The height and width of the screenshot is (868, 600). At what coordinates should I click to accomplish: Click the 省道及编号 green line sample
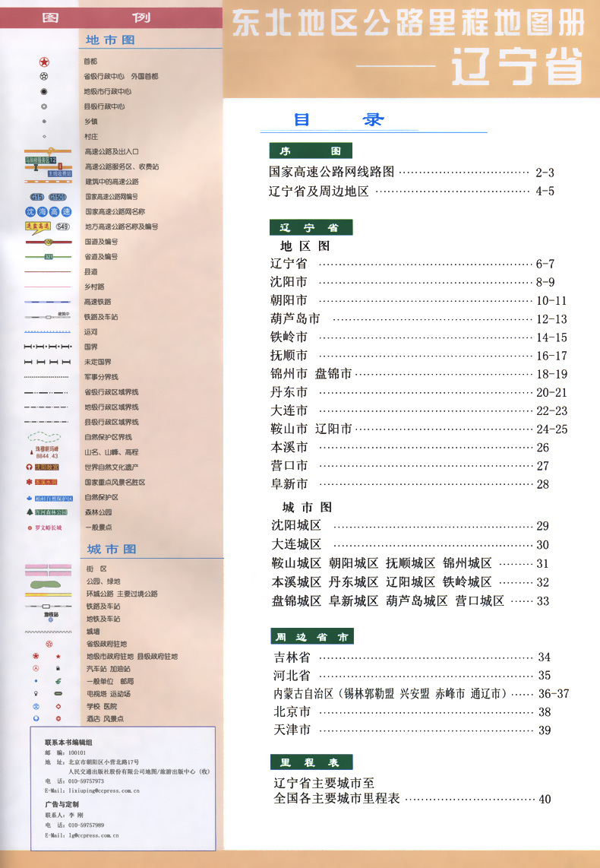click(x=48, y=257)
